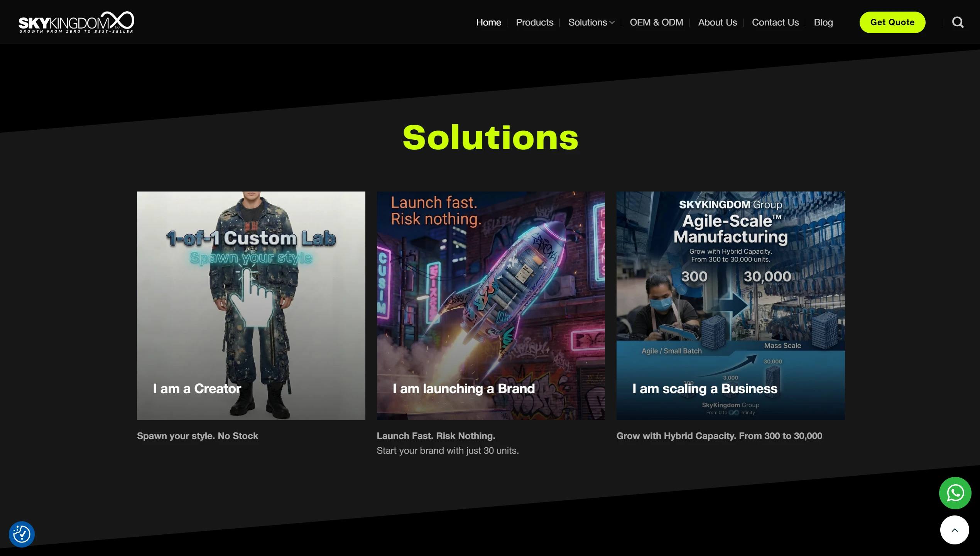The height and width of the screenshot is (556, 980).
Task: Click the SkyKingdom logo
Action: tap(76, 22)
